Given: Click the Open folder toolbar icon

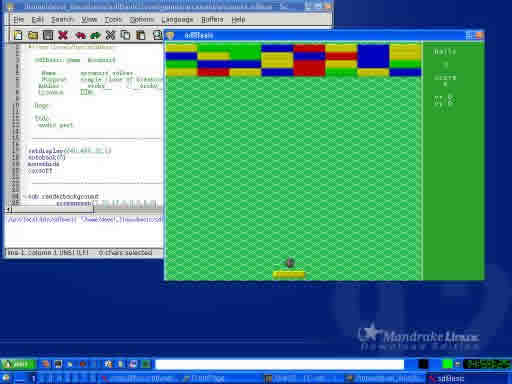Looking at the screenshot, I should (x=33, y=35).
